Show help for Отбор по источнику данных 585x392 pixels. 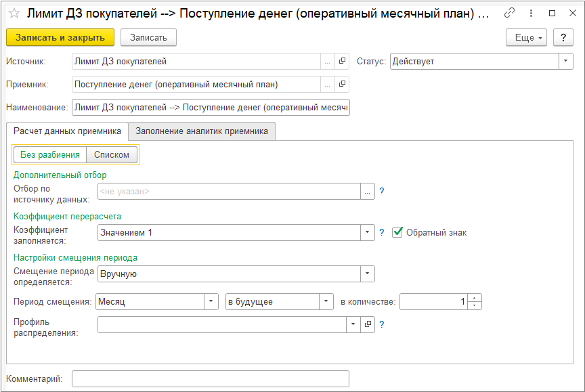pyautogui.click(x=382, y=192)
